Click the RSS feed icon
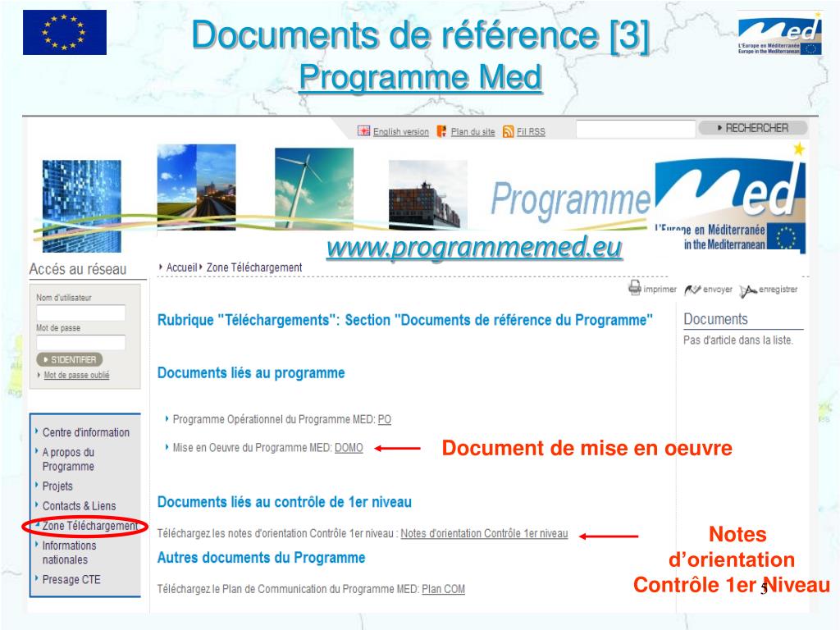Image resolution: width=840 pixels, height=630 pixels. pyautogui.click(x=508, y=131)
